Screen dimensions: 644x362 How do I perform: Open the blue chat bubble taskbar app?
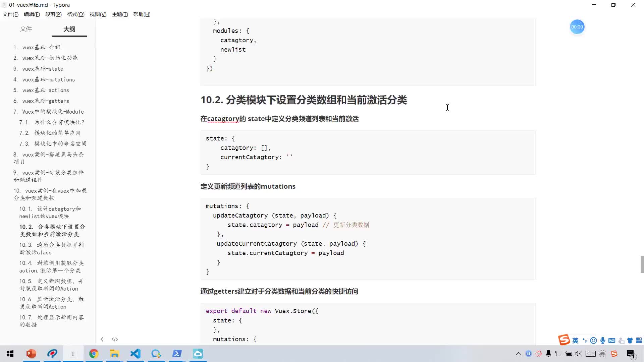(156, 354)
